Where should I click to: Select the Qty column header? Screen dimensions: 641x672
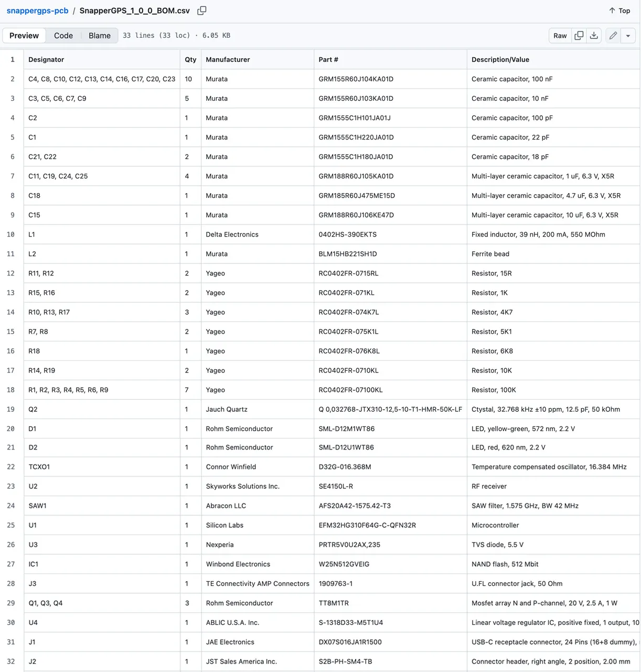(x=190, y=60)
